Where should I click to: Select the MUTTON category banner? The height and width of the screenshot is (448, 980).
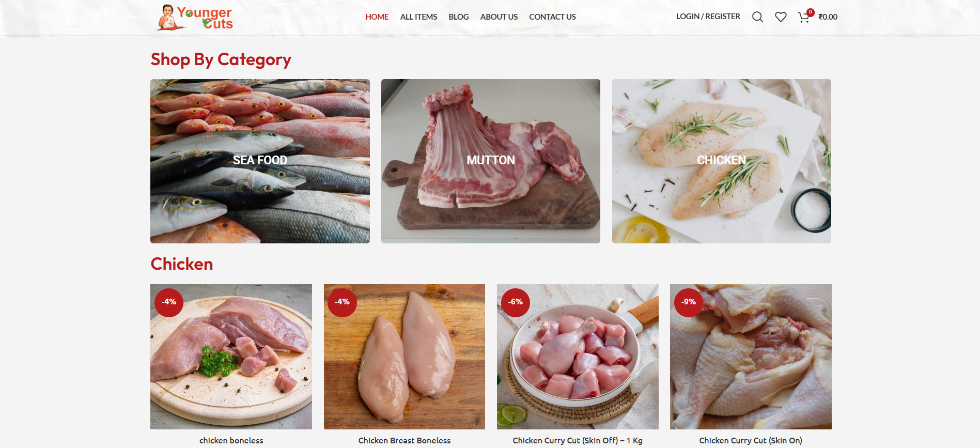[x=491, y=161]
